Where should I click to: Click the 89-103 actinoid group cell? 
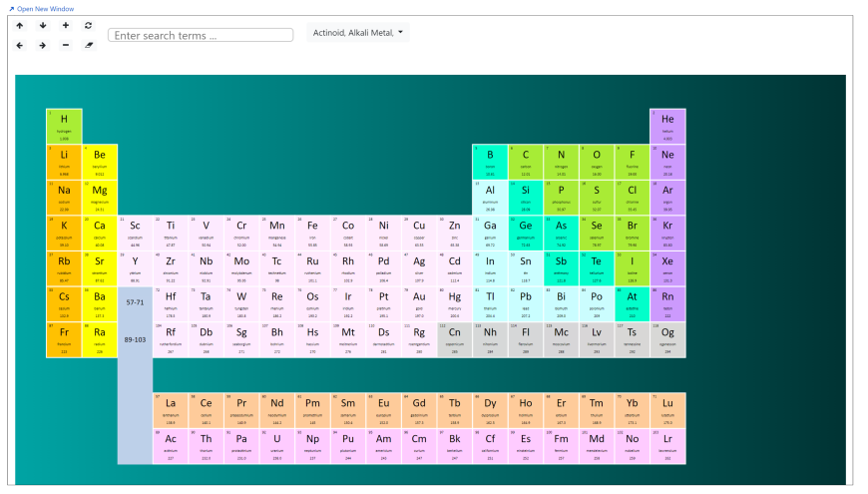[x=135, y=339]
